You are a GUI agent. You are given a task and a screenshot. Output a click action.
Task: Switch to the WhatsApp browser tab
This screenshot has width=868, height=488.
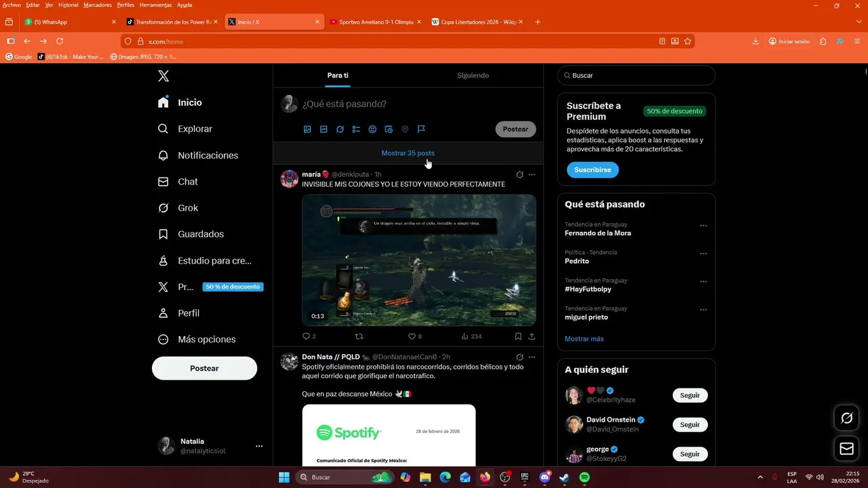[70, 22]
